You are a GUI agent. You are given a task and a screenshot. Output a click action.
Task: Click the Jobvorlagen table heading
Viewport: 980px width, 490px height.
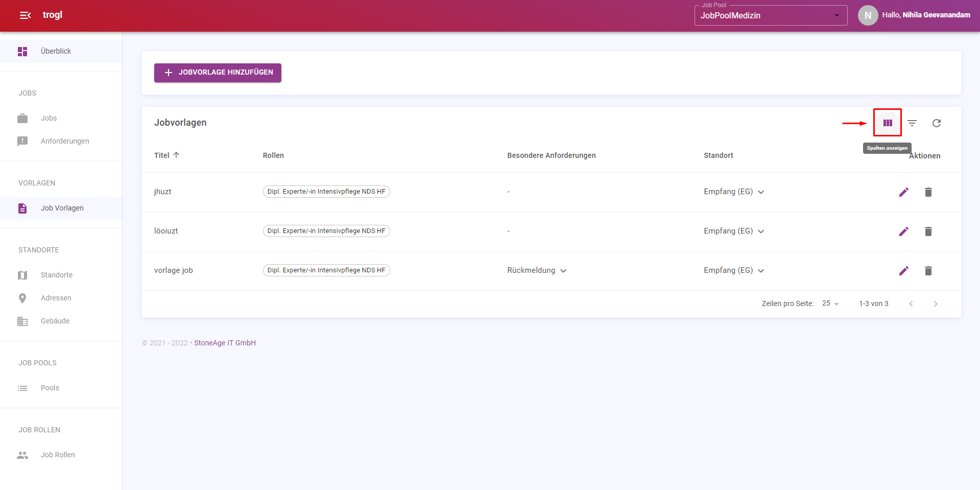[x=180, y=123]
